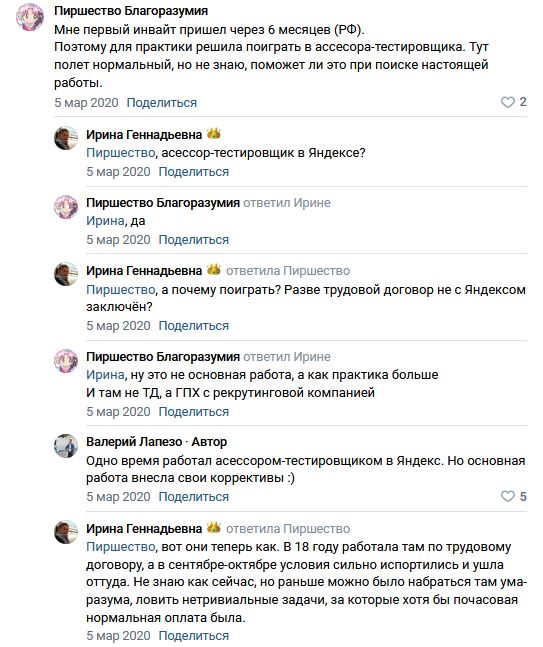Share the last comment about 18 году
This screenshot has width=543, height=647.
(x=194, y=635)
